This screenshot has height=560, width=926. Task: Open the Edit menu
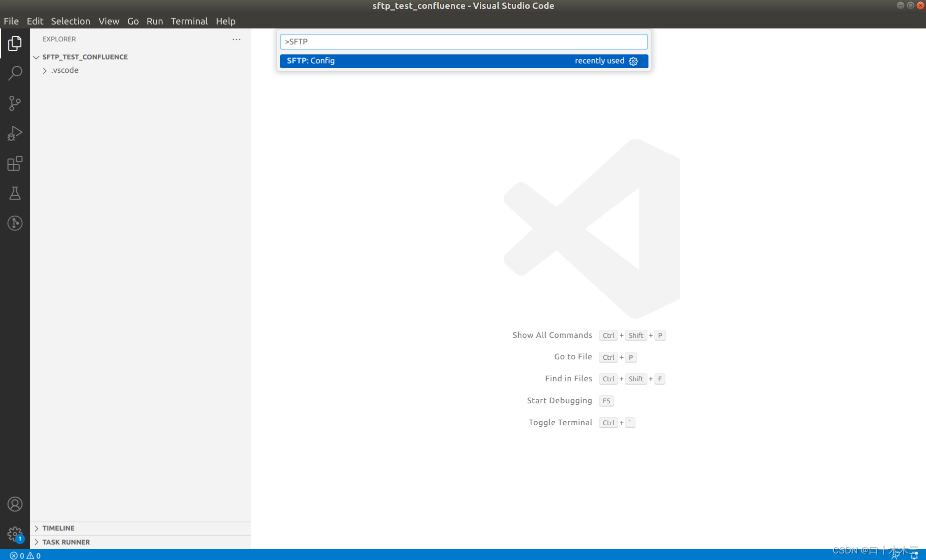(x=35, y=21)
